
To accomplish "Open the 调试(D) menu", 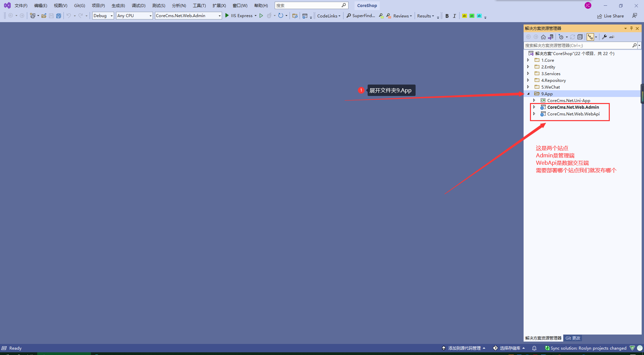I will [x=139, y=6].
